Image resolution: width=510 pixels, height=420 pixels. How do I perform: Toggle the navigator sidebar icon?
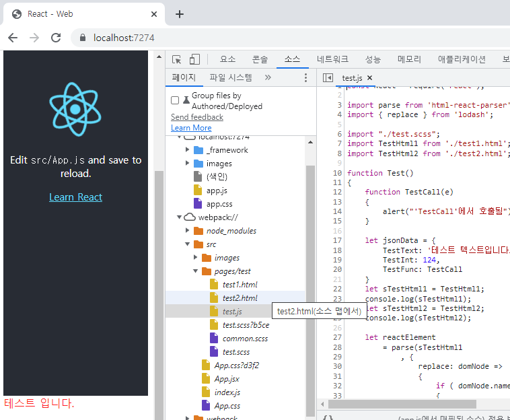click(328, 78)
